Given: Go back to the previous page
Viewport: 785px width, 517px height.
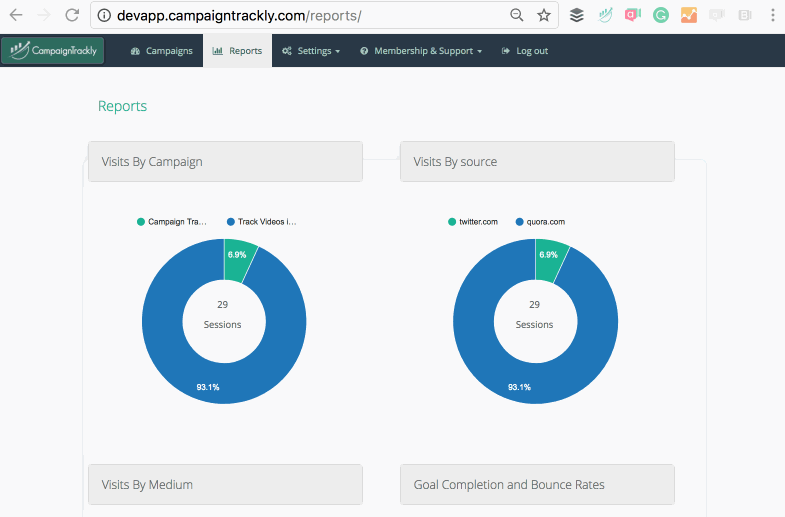Looking at the screenshot, I should click(16, 15).
